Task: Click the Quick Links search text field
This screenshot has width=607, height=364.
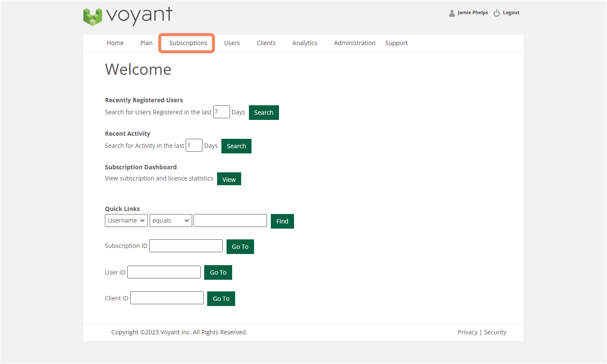Action: coord(230,220)
